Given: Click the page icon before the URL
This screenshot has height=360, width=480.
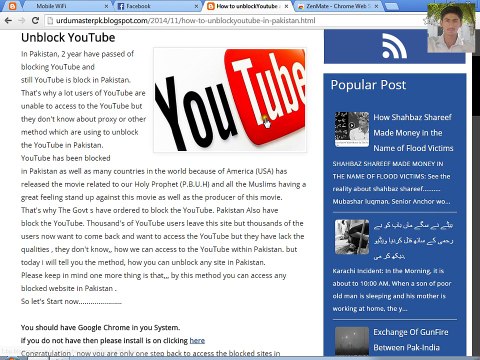Looking at the screenshot, I should 50,21.
